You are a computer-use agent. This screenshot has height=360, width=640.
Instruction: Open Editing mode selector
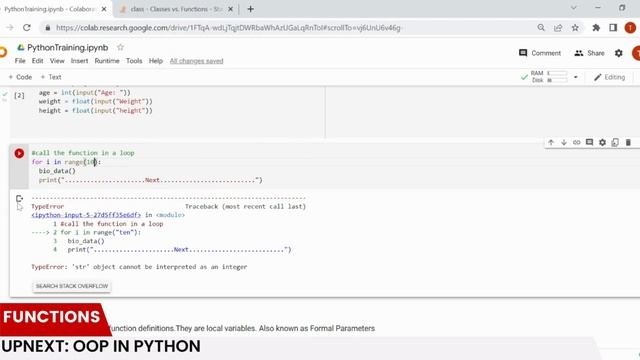click(x=609, y=77)
